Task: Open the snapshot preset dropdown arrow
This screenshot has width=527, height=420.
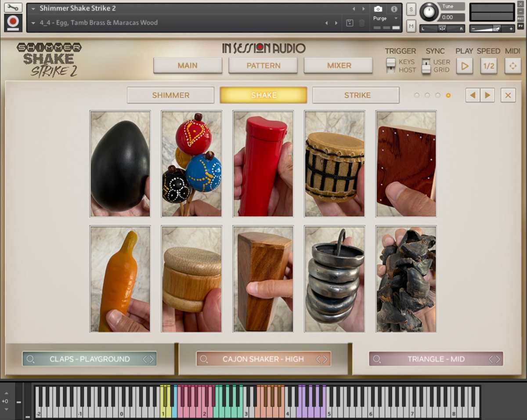Action: (x=33, y=23)
